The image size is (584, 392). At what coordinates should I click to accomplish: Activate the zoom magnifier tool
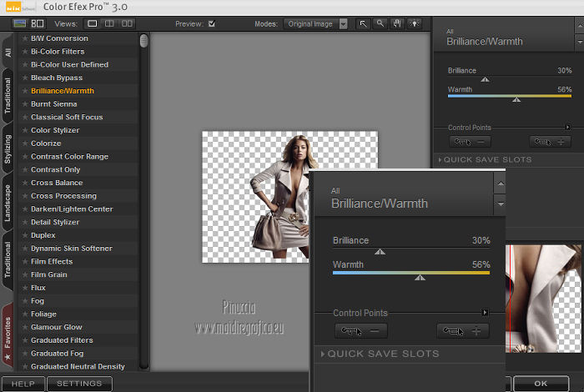click(380, 24)
